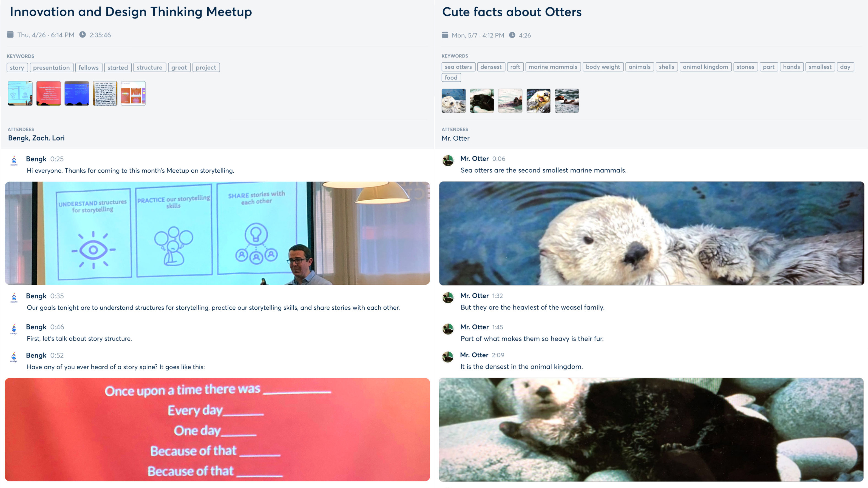The image size is (868, 488).
Task: Click the clock icon on Cute Otters recording
Action: [512, 35]
